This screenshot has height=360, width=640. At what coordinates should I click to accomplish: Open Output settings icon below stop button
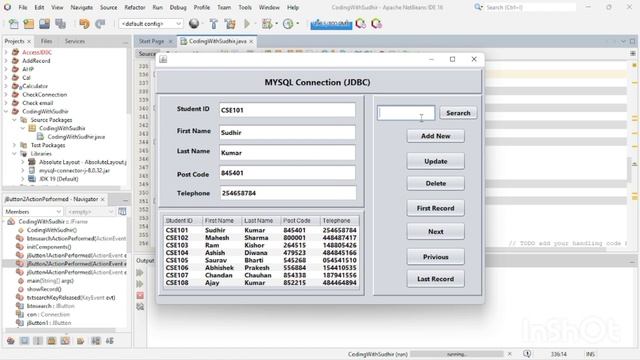coord(140,307)
